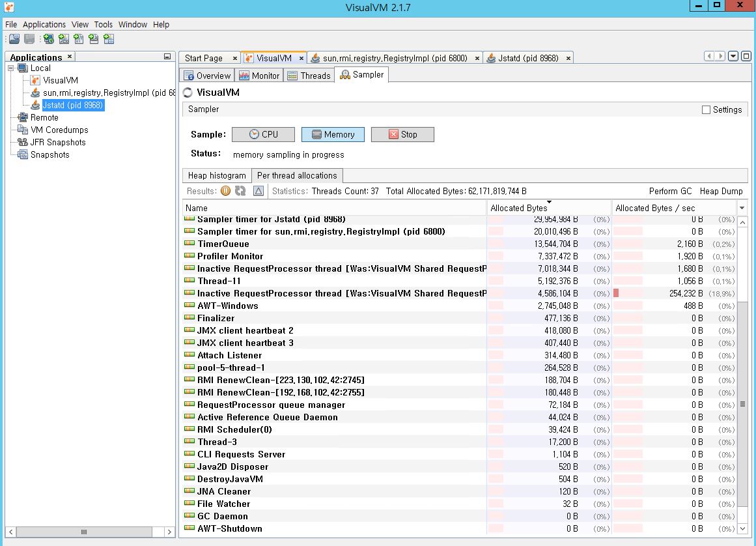
Task: Close the Start Page tab
Action: [x=235, y=59]
